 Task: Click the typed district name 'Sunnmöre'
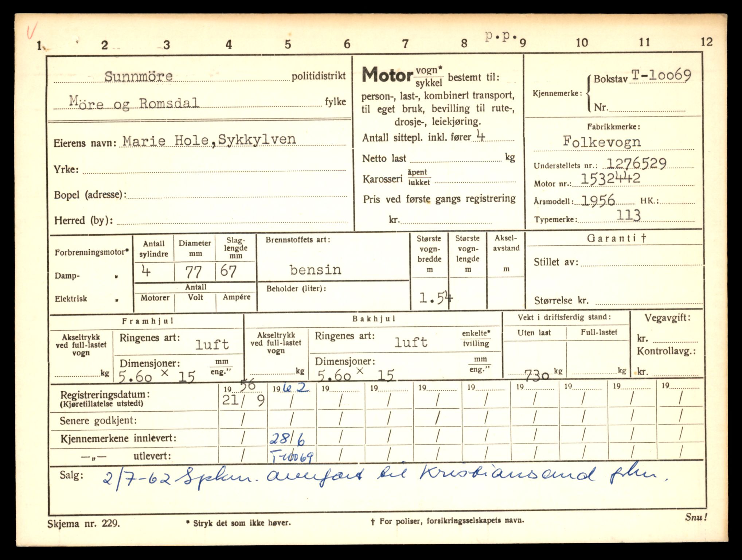click(x=138, y=76)
